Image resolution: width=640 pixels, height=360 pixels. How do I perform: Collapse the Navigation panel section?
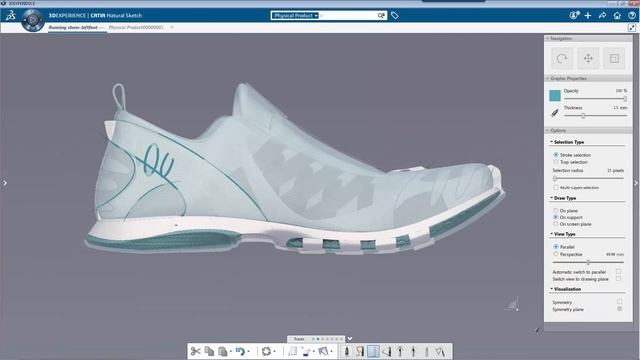pyautogui.click(x=548, y=38)
